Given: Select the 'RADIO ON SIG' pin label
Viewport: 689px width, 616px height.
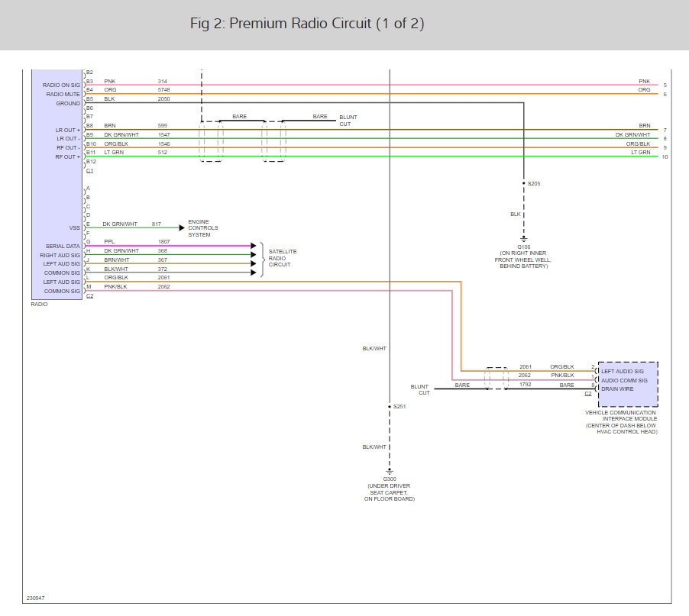Looking at the screenshot, I should [61, 85].
